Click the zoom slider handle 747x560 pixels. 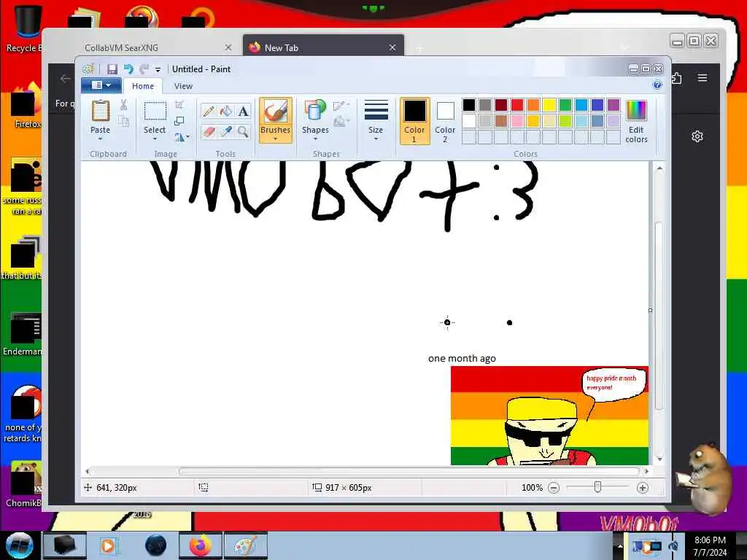click(x=597, y=487)
